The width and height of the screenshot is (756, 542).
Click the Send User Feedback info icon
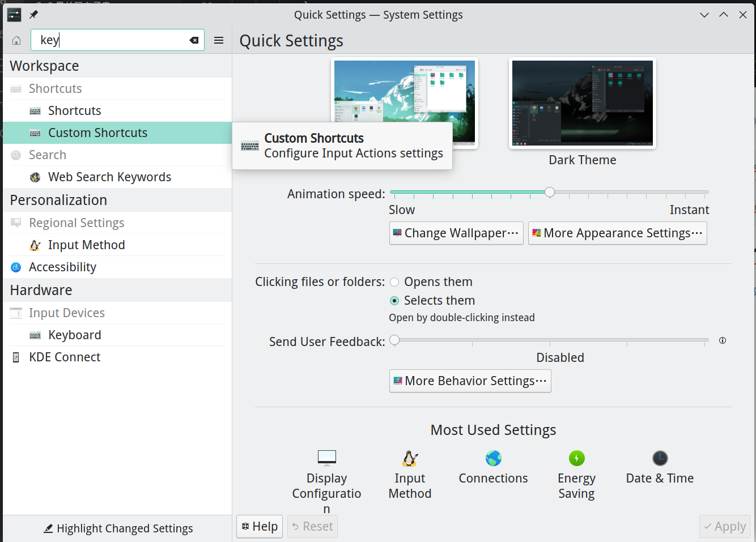coord(723,340)
